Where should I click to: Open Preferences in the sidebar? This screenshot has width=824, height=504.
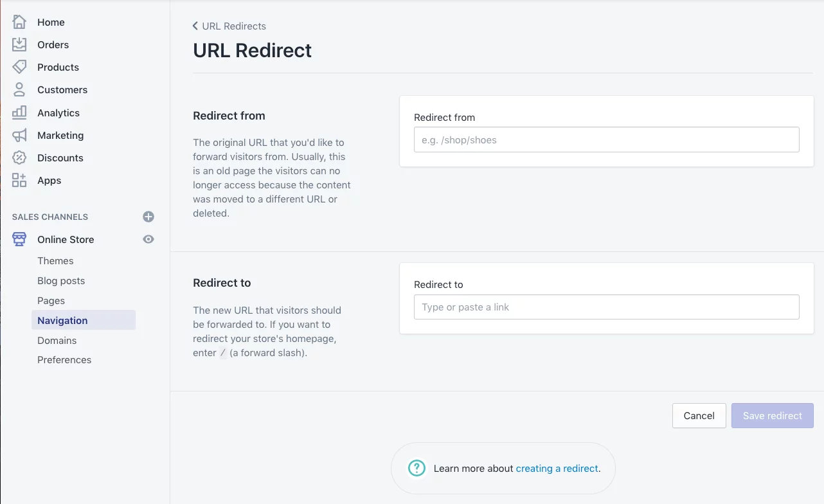tap(64, 359)
